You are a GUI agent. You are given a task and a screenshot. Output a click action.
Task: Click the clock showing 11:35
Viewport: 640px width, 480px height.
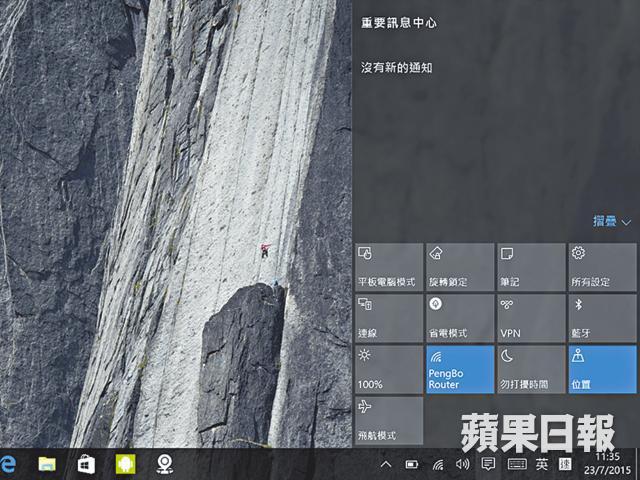[x=607, y=456]
